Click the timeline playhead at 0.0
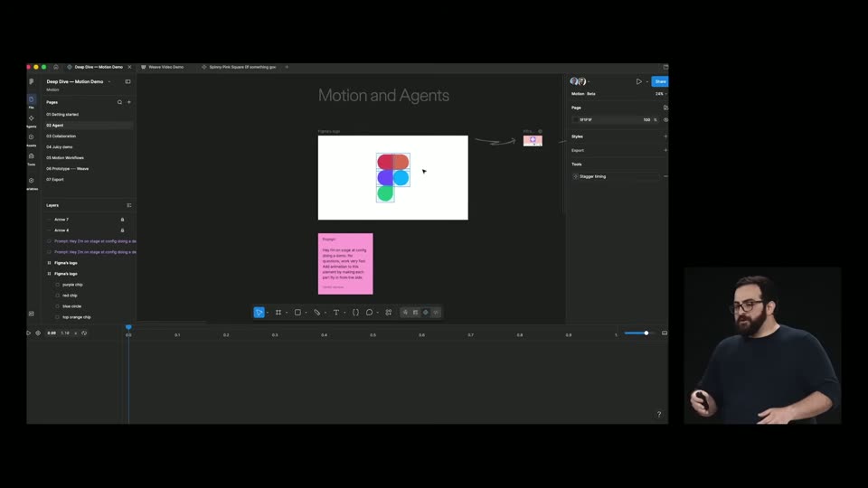 pos(128,327)
